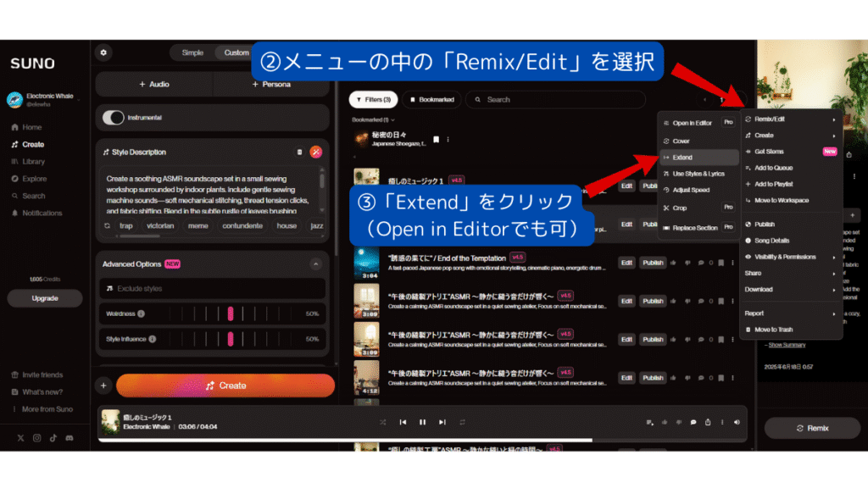Open the create panel settings gear
Viewport: 868px width, 488px height.
[x=103, y=53]
